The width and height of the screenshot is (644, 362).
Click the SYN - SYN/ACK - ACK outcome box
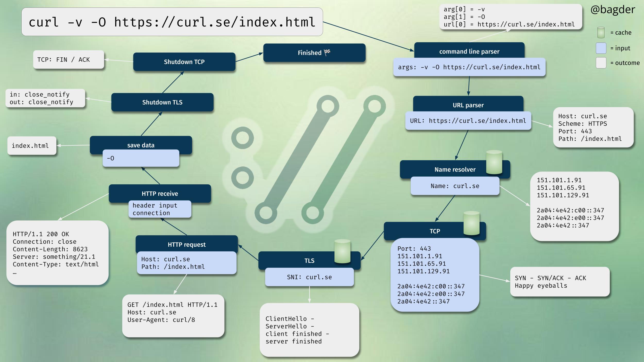point(560,282)
